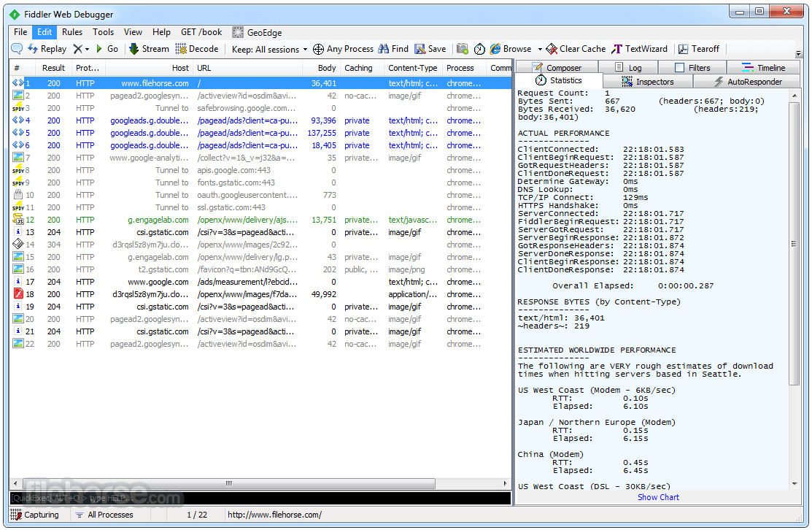This screenshot has width=812, height=530.
Task: Click Flash file icon of session 18
Action: click(18, 293)
